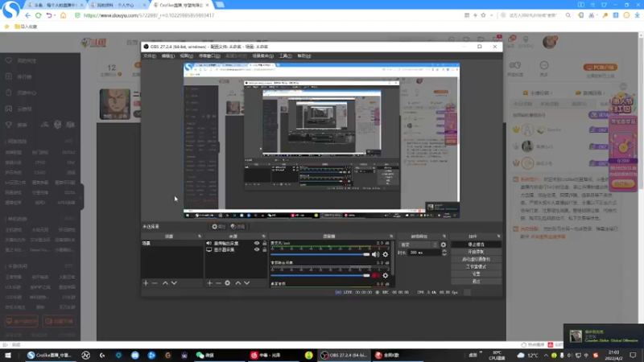644x362 pixels.
Task: Click the OBS preview canvas
Action: pyautogui.click(x=321, y=141)
